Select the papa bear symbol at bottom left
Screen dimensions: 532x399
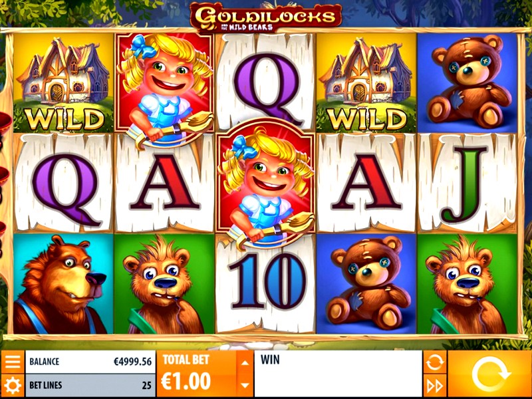coord(63,284)
